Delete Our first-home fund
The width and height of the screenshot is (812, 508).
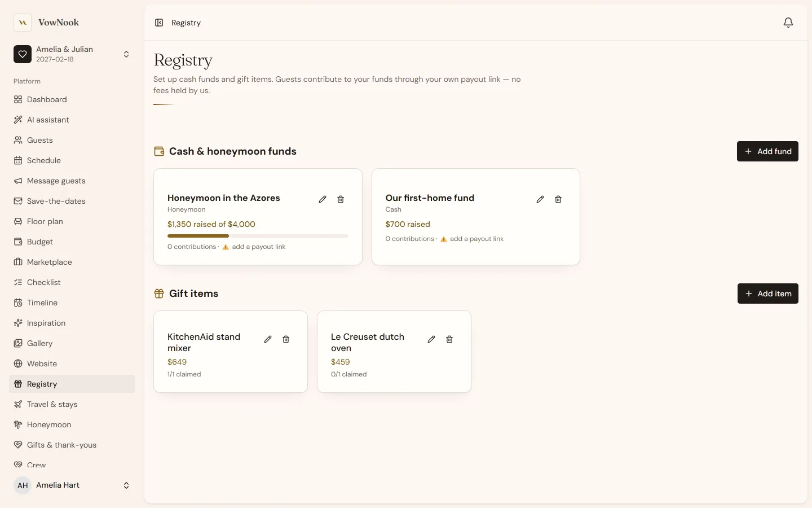(558, 199)
